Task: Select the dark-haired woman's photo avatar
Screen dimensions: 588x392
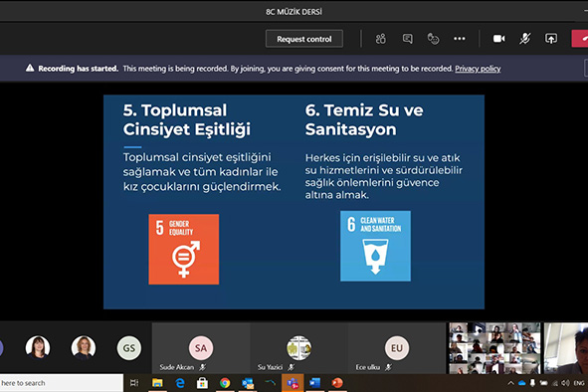Action: pyautogui.click(x=38, y=347)
